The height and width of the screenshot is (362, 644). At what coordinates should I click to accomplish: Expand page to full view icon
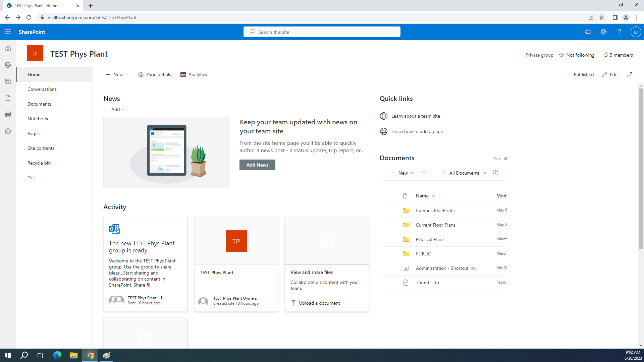pyautogui.click(x=630, y=75)
